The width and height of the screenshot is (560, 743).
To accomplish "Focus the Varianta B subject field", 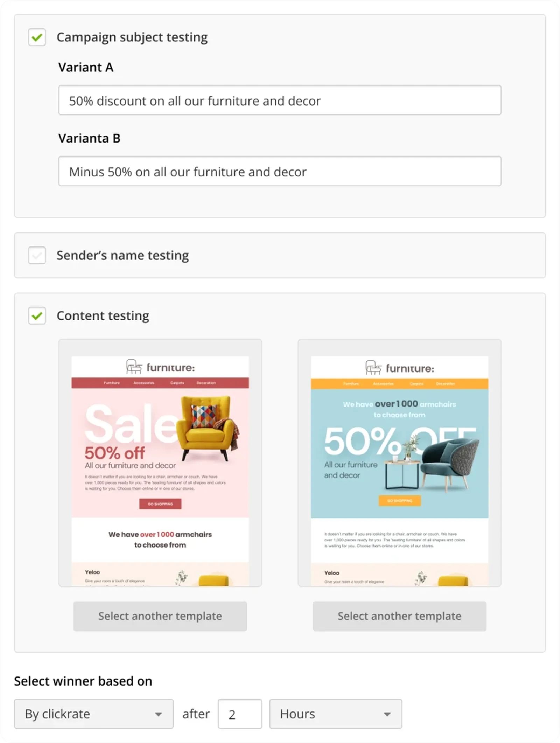I will tap(280, 172).
